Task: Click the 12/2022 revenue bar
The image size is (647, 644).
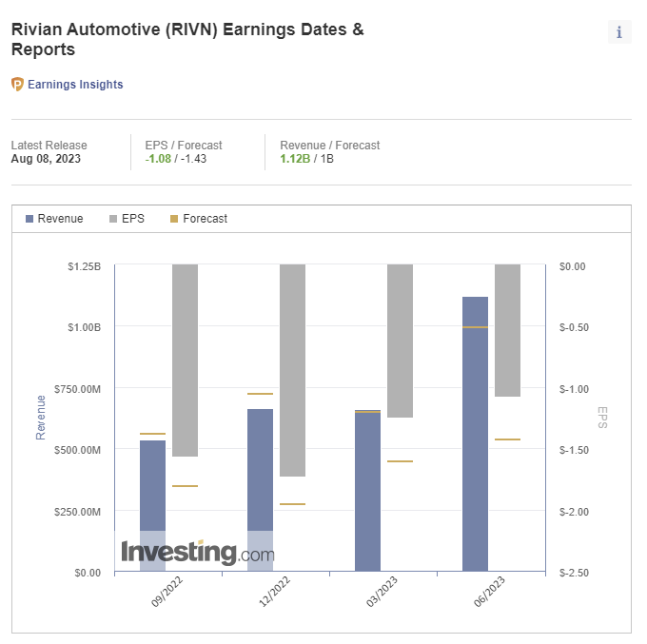Action: pos(260,490)
